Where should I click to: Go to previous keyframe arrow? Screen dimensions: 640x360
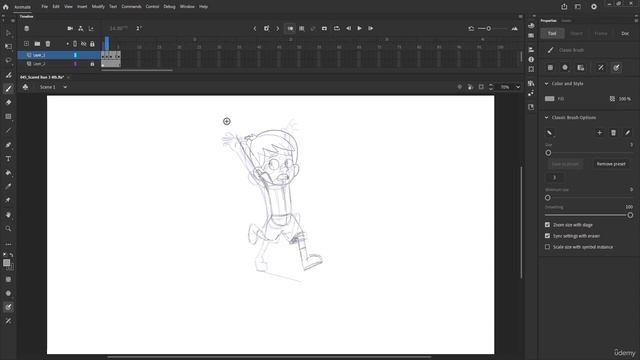pos(255,29)
